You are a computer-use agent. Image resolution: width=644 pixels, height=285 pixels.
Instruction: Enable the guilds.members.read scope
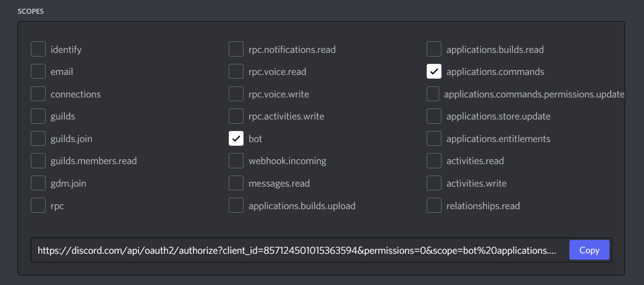point(38,160)
